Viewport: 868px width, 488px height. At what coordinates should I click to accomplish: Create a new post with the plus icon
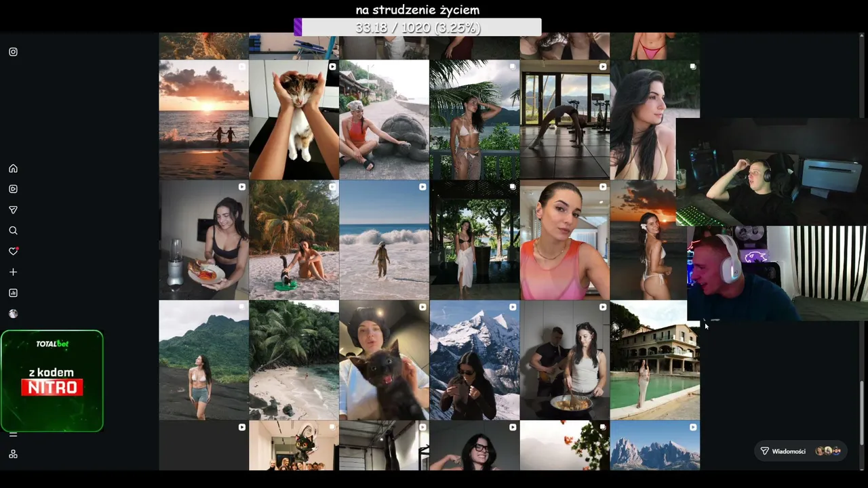tap(13, 272)
